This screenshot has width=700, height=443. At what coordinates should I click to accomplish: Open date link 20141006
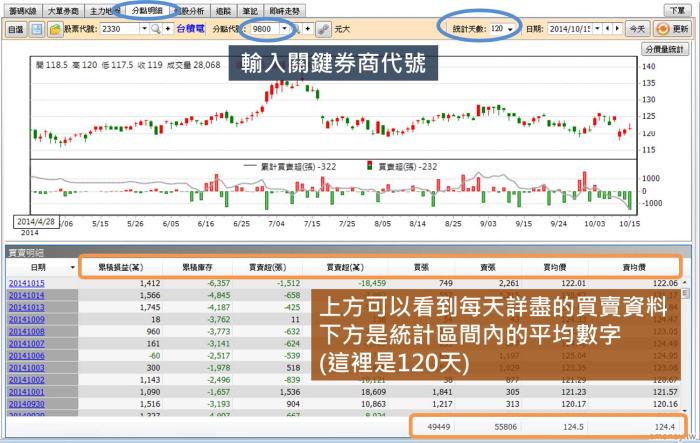click(26, 355)
